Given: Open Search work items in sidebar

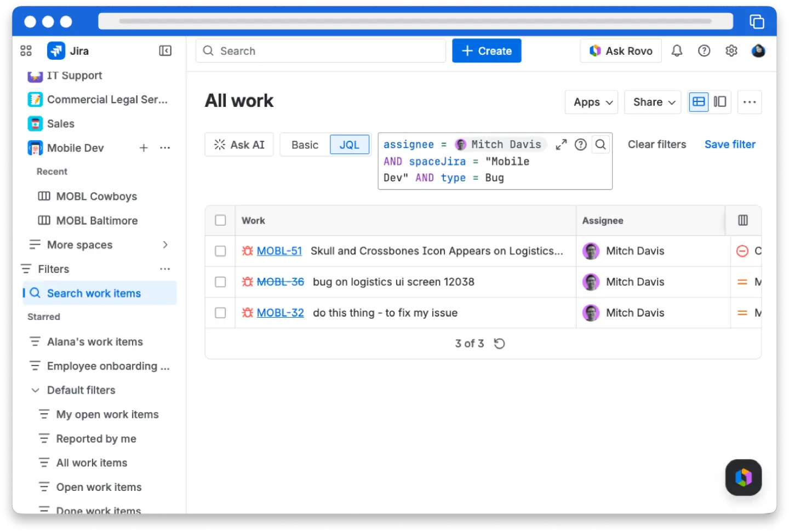Looking at the screenshot, I should pos(99,293).
